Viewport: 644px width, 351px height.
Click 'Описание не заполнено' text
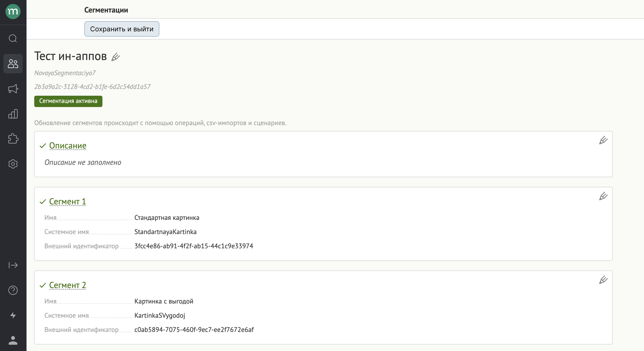(83, 162)
